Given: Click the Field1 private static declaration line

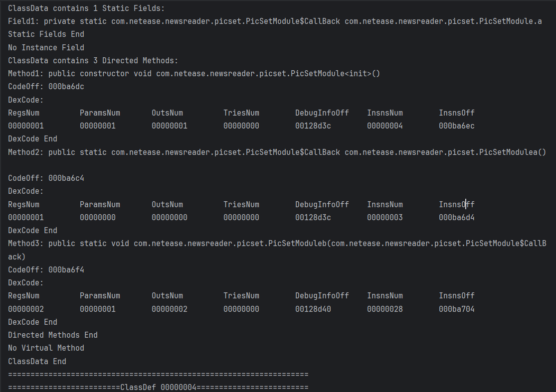Looking at the screenshot, I should tap(275, 21).
